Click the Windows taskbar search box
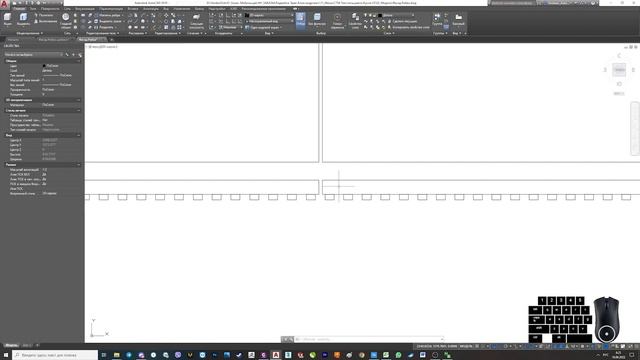This screenshot has width=640, height=360. pos(55,355)
